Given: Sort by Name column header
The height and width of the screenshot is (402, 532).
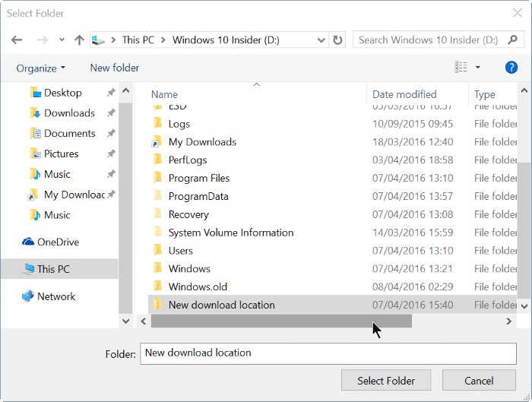Looking at the screenshot, I should click(x=164, y=94).
